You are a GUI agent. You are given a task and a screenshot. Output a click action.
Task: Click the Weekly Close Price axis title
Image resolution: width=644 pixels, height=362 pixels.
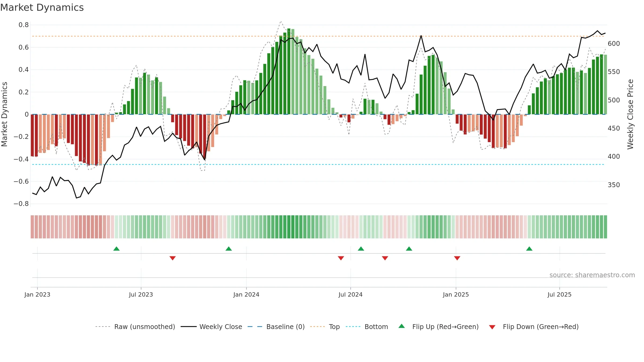(x=630, y=114)
